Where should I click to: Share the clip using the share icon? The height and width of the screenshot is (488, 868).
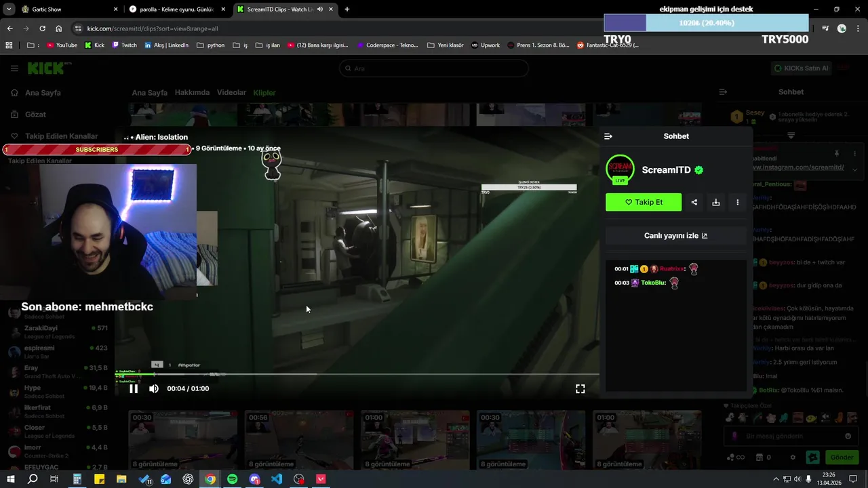[694, 202]
